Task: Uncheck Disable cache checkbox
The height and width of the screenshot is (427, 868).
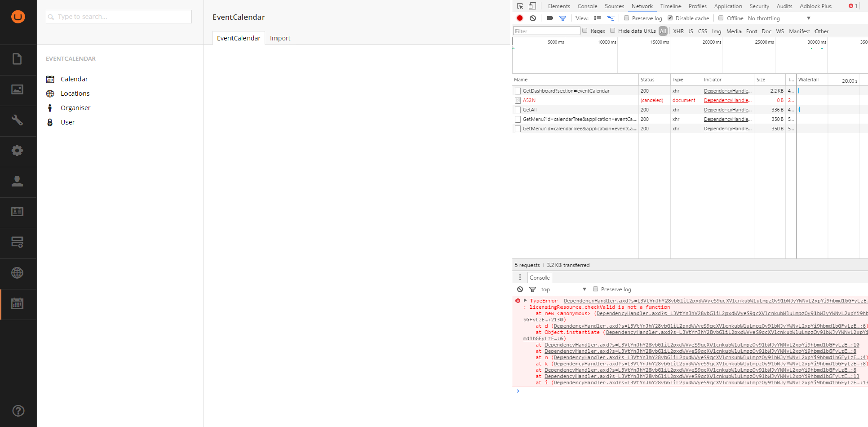Action: 670,18
